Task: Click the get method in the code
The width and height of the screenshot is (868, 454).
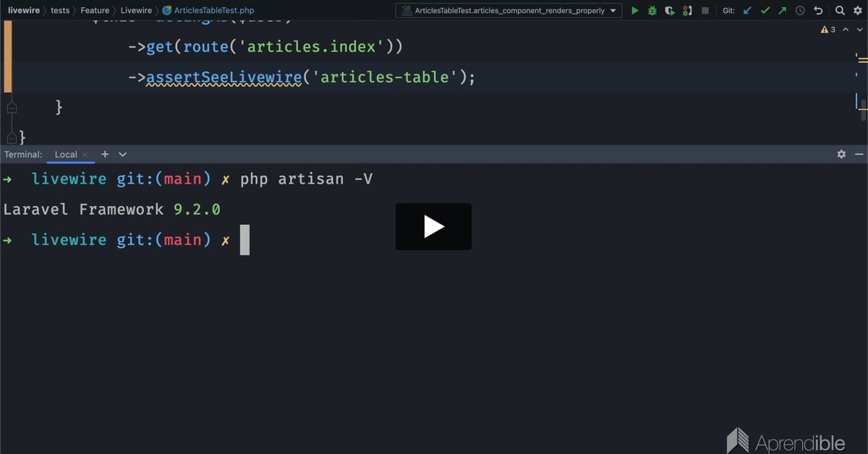Action: tap(160, 46)
